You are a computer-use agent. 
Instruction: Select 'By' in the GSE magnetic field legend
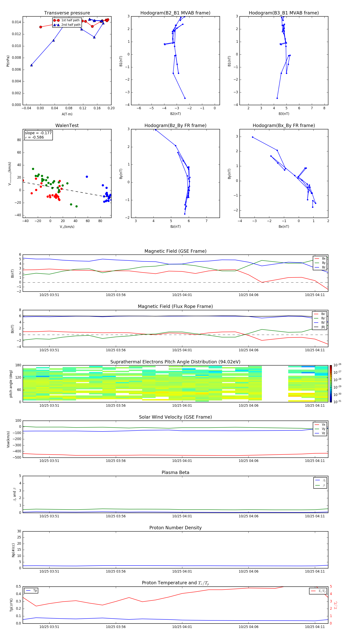coord(320,263)
